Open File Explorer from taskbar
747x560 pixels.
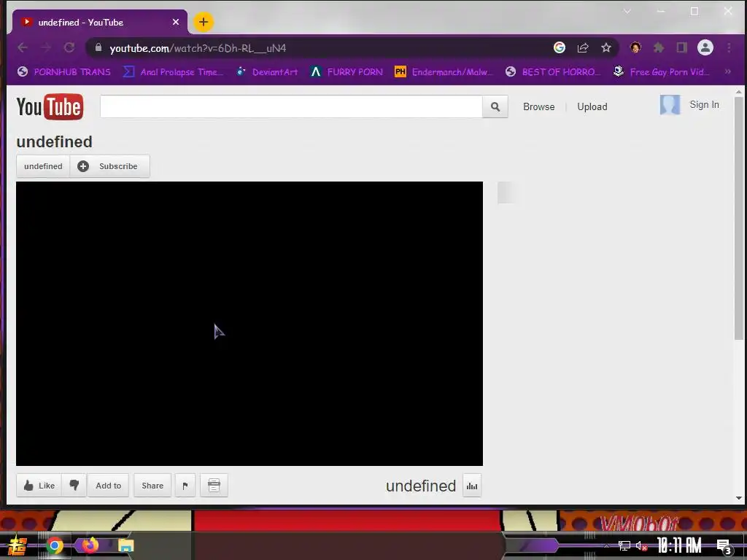click(125, 545)
